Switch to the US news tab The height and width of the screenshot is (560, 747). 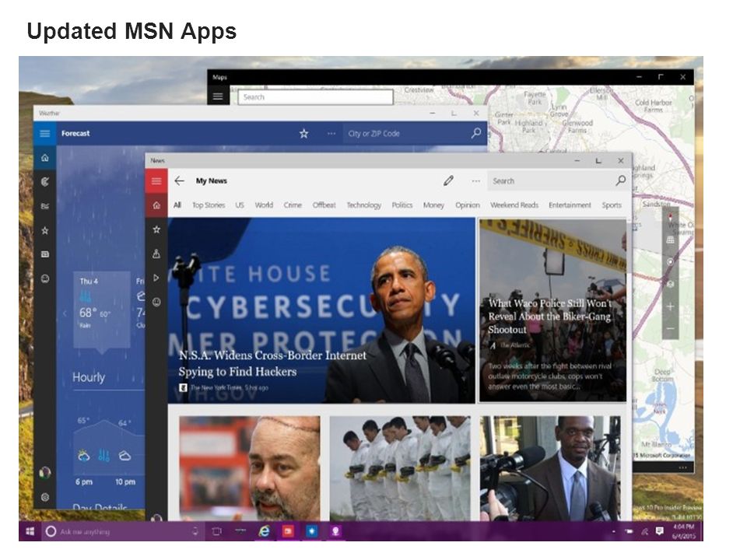pos(239,205)
